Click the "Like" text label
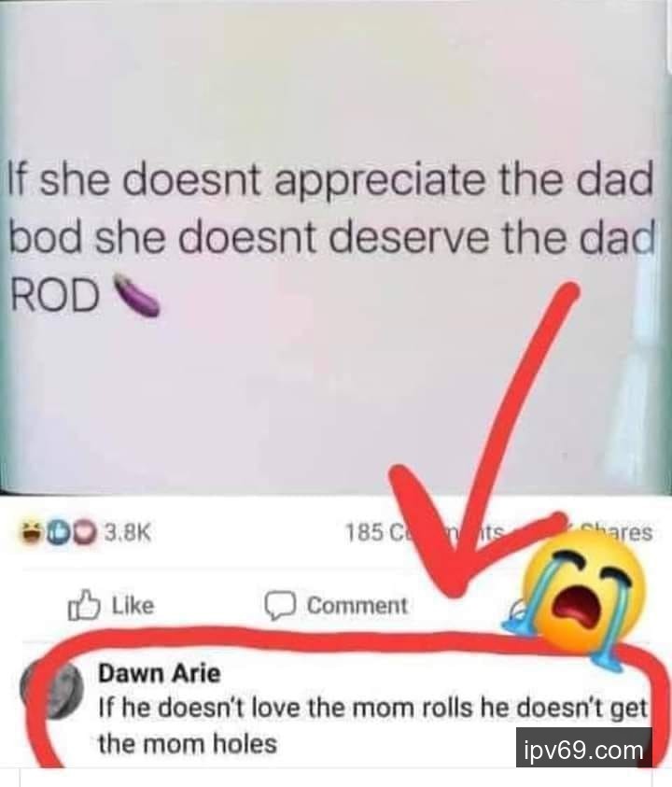 click(133, 605)
